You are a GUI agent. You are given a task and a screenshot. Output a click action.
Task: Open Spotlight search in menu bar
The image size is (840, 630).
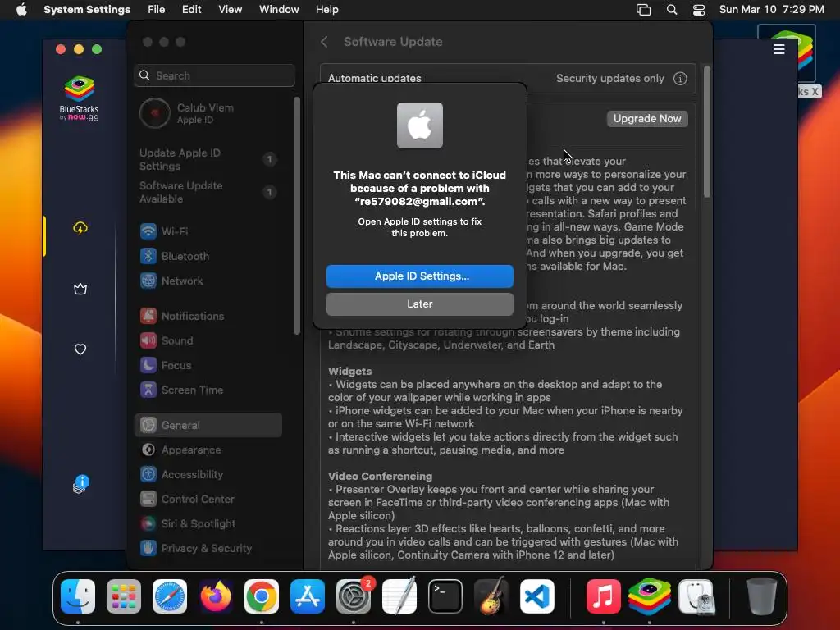(x=671, y=10)
